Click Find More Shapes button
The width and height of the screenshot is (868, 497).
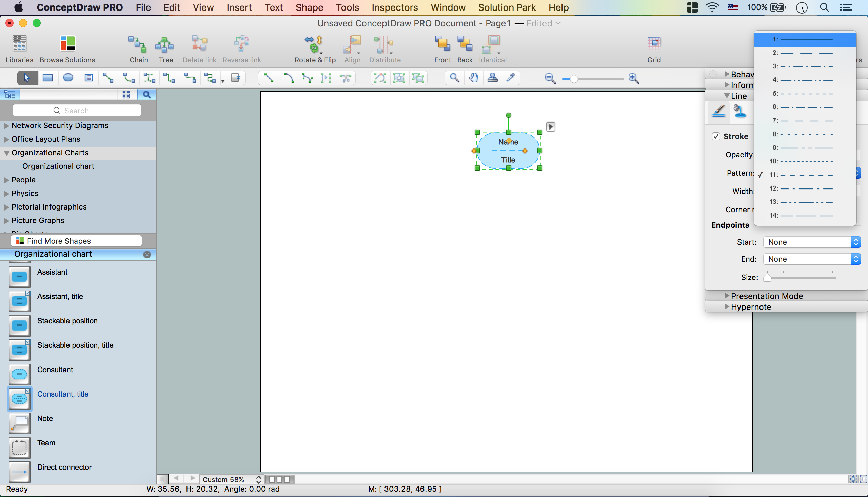pyautogui.click(x=76, y=240)
